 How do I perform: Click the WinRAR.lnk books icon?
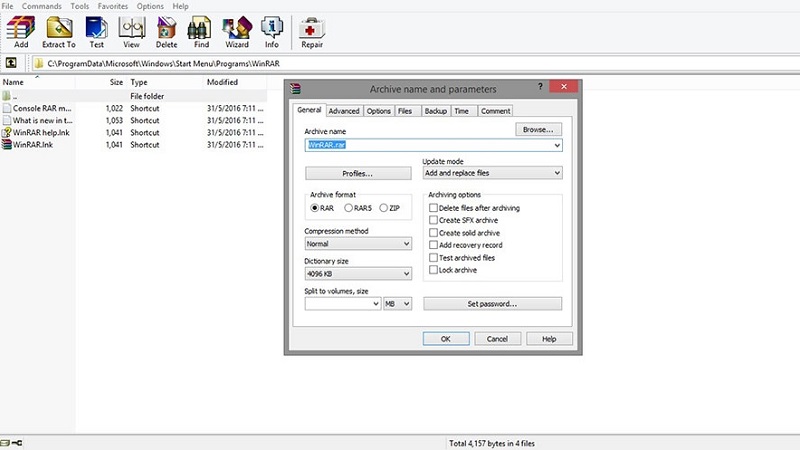(7, 144)
